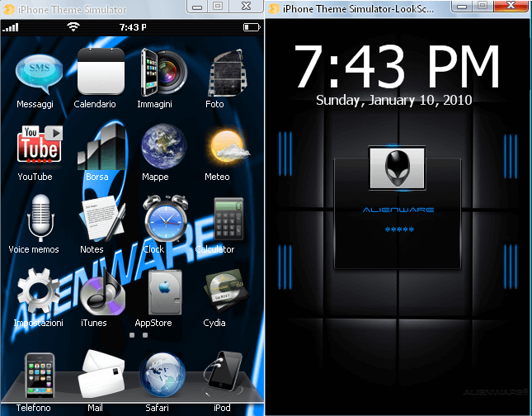532x416 pixels.
Task: Open the Messaggi SMS app icon
Action: pyautogui.click(x=39, y=74)
